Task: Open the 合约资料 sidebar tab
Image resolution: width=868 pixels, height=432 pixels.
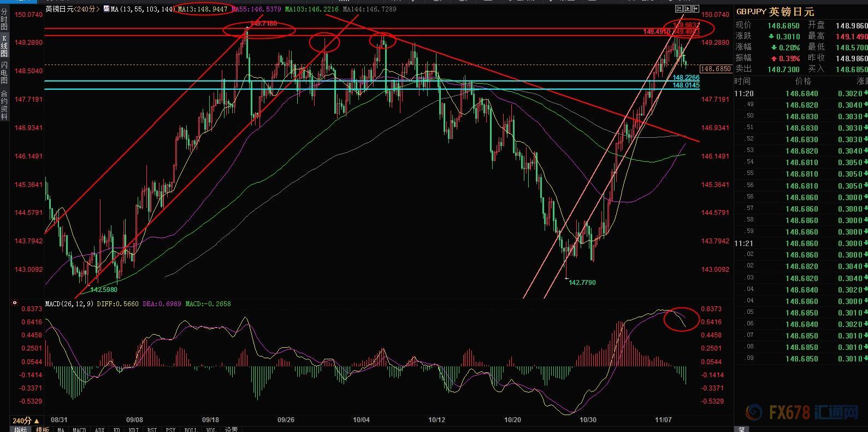Action: [x=4, y=105]
